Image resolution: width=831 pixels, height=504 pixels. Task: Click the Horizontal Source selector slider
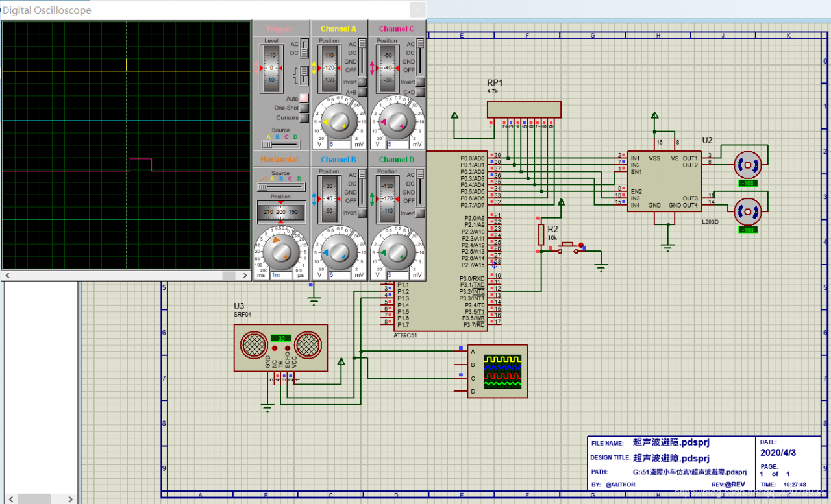(x=281, y=187)
